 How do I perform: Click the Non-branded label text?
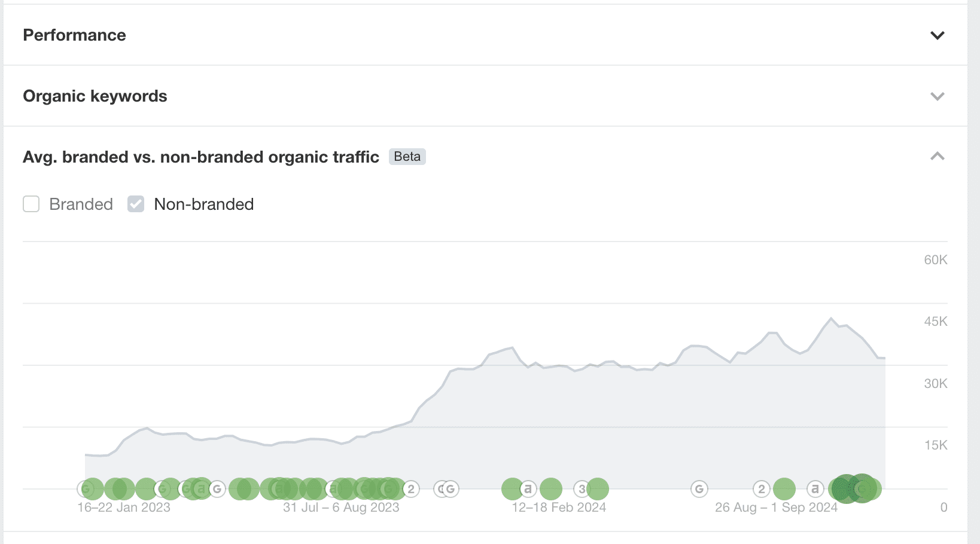[x=203, y=204]
